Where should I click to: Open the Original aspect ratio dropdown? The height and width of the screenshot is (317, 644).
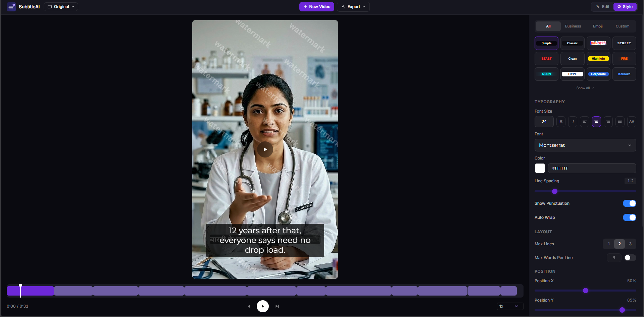click(x=61, y=7)
